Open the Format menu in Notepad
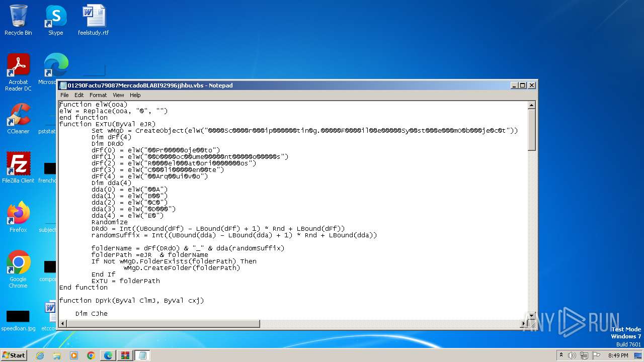Screen dimensions: 644x362 click(98, 95)
